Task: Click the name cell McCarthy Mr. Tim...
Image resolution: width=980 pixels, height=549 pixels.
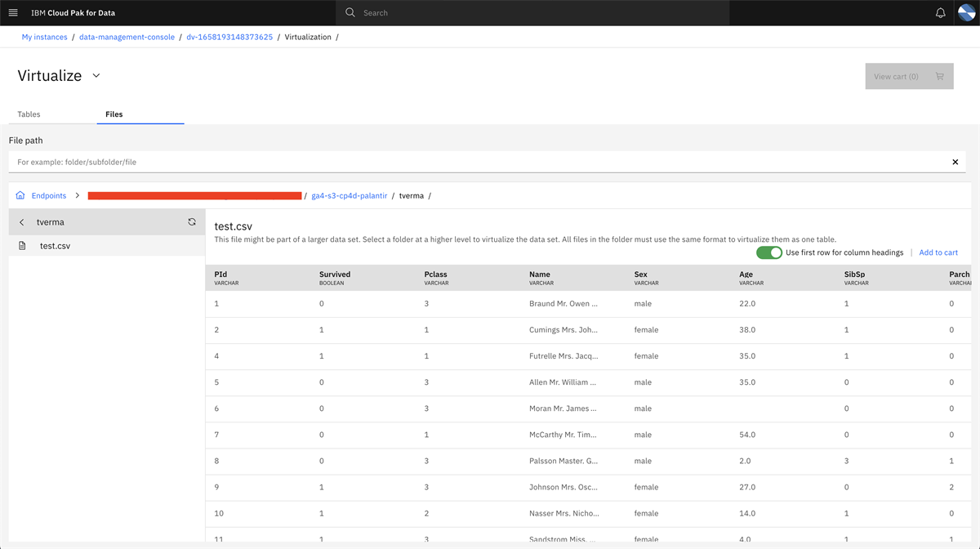Action: tap(563, 435)
